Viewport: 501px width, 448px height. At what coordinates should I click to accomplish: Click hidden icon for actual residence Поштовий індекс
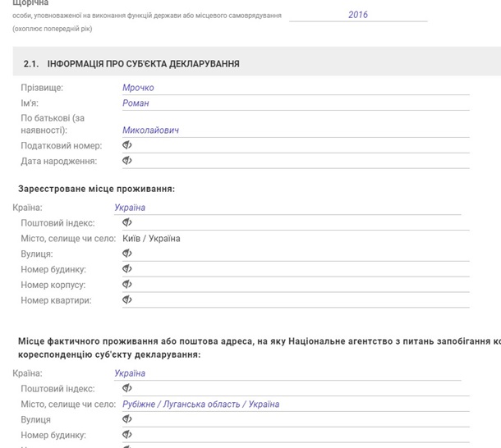click(x=127, y=388)
